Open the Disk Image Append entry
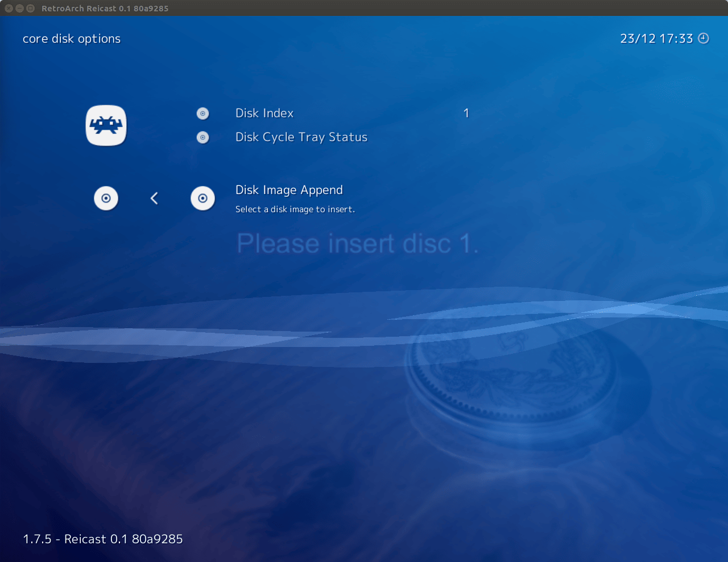The width and height of the screenshot is (728, 562). [x=289, y=190]
